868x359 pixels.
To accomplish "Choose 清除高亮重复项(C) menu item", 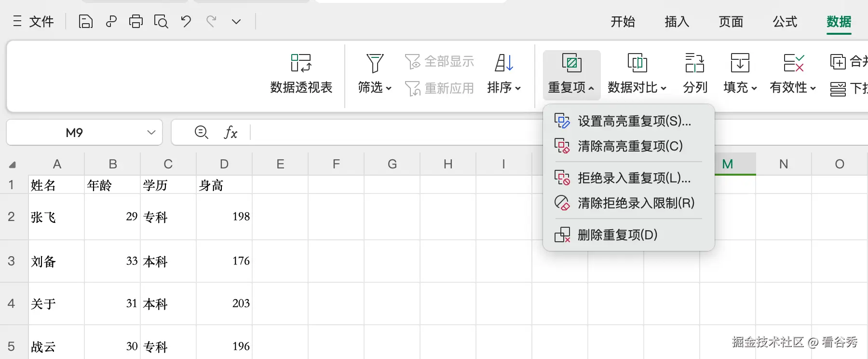I will [x=628, y=146].
